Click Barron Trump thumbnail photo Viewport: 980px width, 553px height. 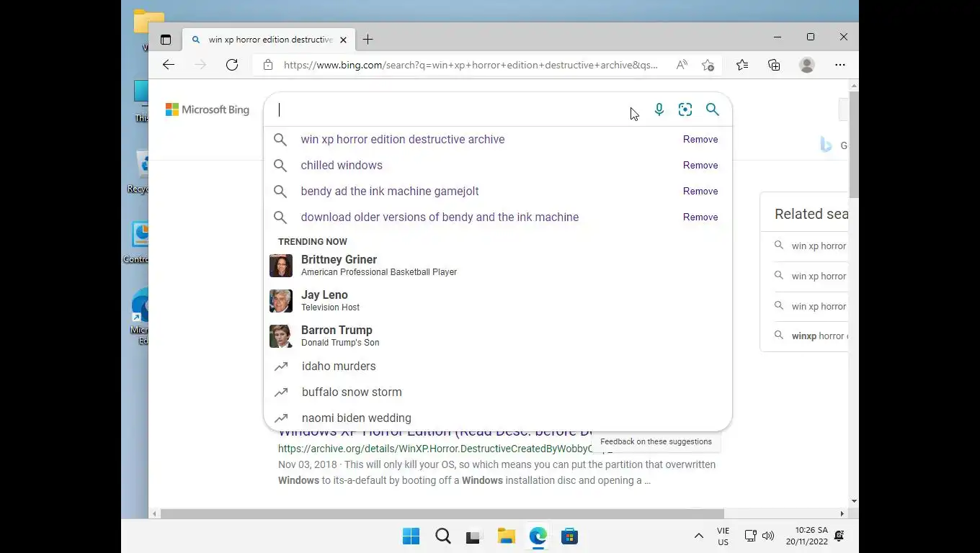click(281, 336)
